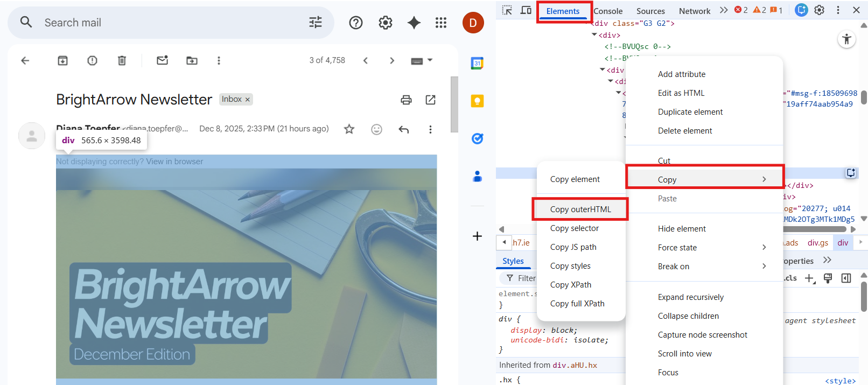Open message more options menu
868x385 pixels.
point(430,129)
